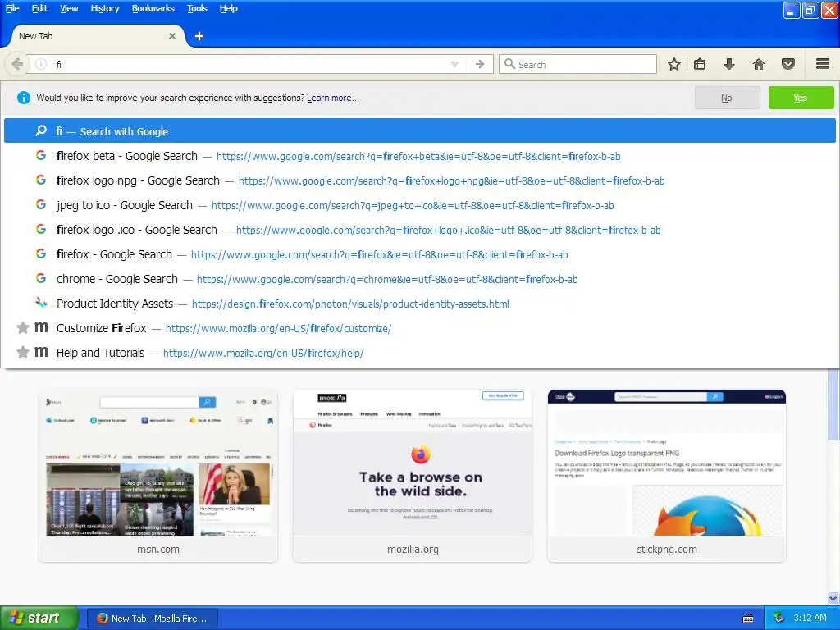Open the File menu
Viewport: 840px width, 630px height.
coord(12,8)
